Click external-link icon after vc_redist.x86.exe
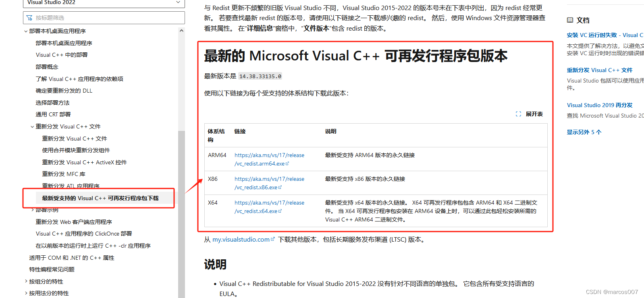 click(280, 187)
